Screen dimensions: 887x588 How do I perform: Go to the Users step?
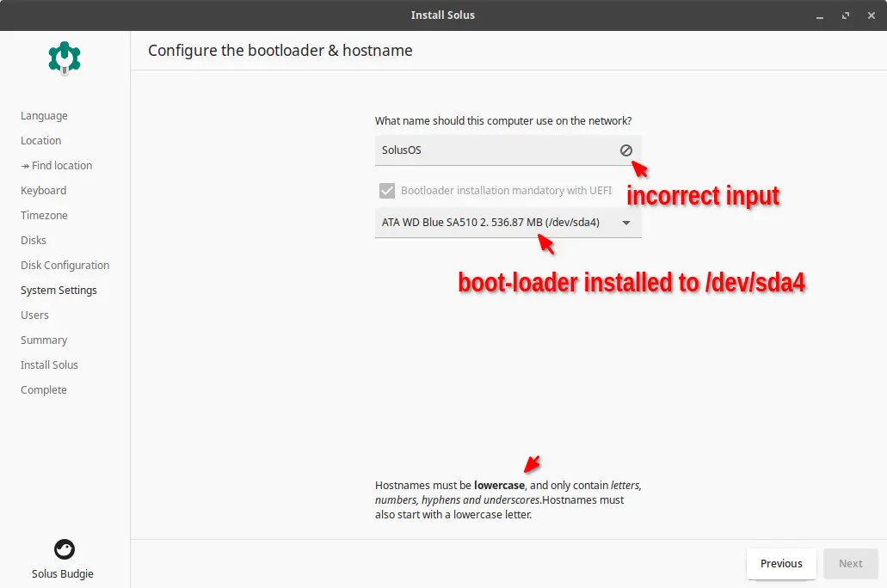34,315
